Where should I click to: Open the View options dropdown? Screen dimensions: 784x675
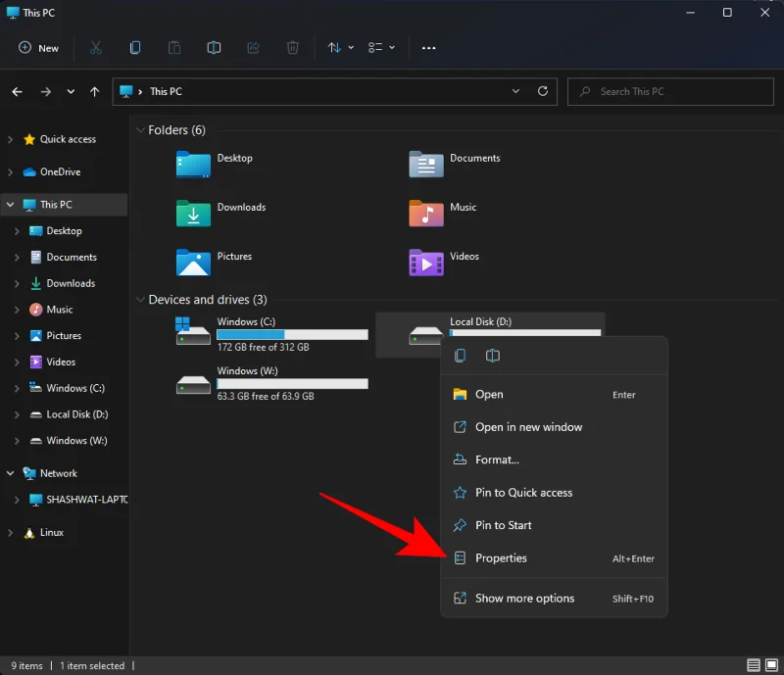pyautogui.click(x=382, y=47)
